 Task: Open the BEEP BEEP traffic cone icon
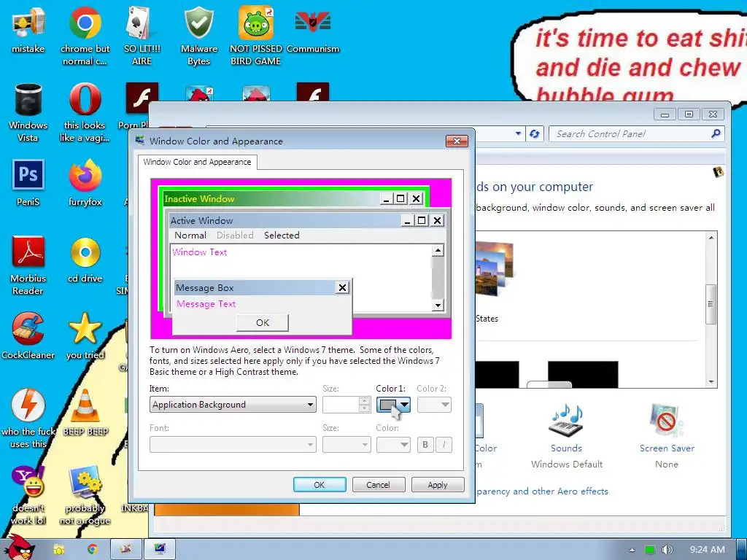85,413
